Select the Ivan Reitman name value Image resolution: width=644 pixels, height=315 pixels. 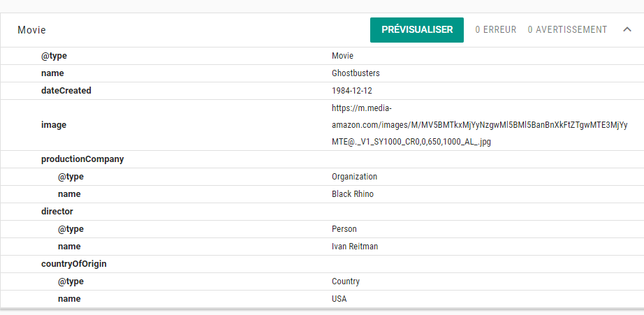355,247
